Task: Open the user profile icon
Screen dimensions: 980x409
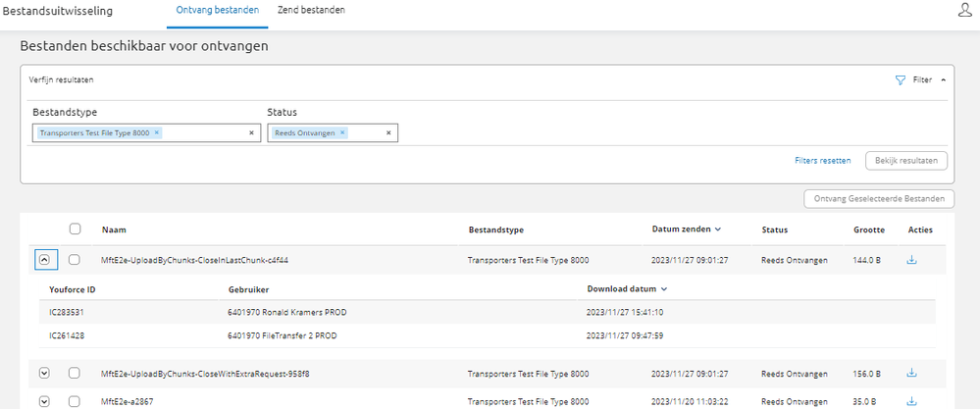Action: click(963, 11)
